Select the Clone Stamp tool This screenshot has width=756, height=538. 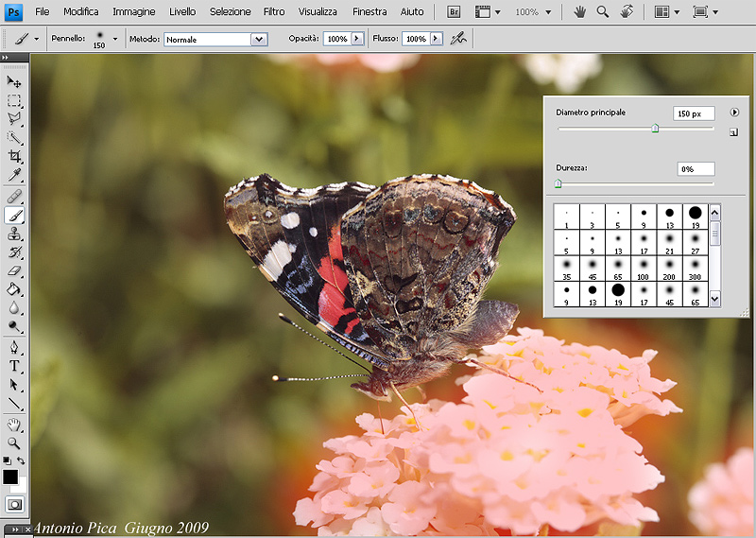tap(14, 234)
